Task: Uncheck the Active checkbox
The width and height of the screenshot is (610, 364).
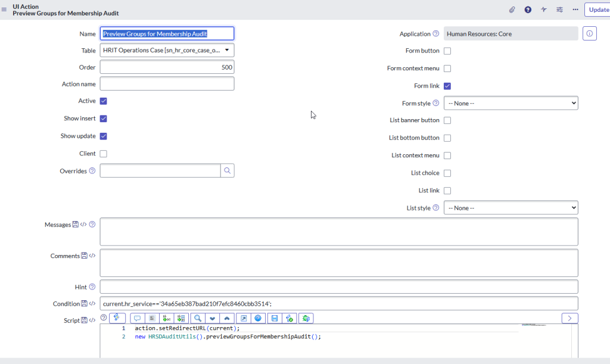Action: click(x=104, y=101)
